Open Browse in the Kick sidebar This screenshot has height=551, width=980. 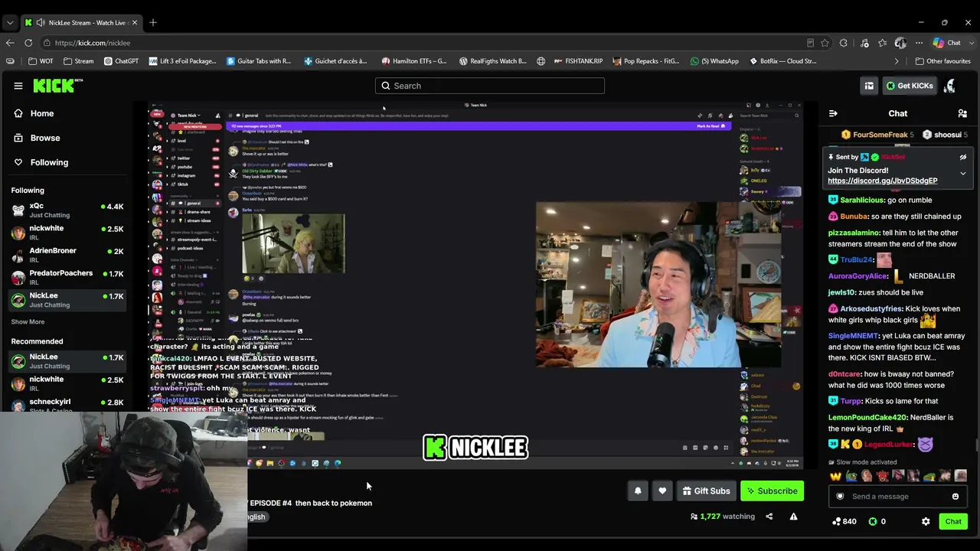coord(44,138)
